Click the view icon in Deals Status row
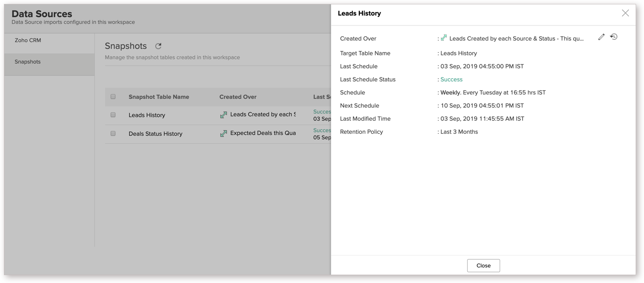Screen dimensions: 644x283 coord(224,133)
